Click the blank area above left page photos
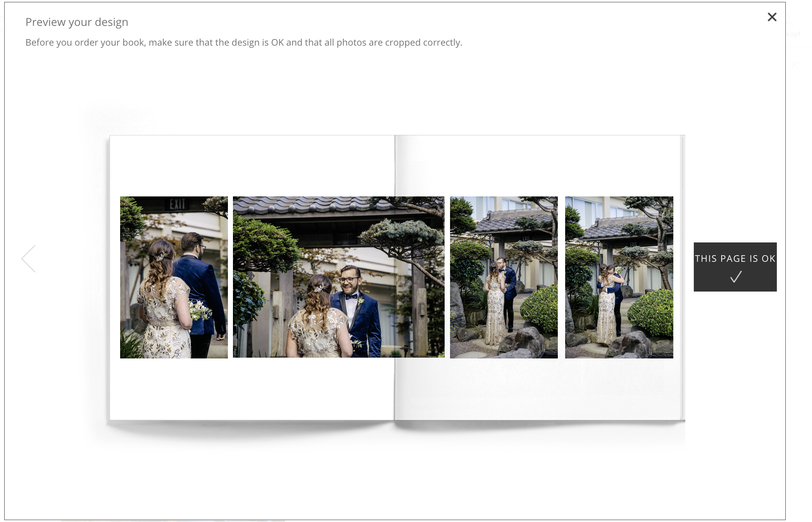This screenshot has height=522, width=812. (x=251, y=166)
